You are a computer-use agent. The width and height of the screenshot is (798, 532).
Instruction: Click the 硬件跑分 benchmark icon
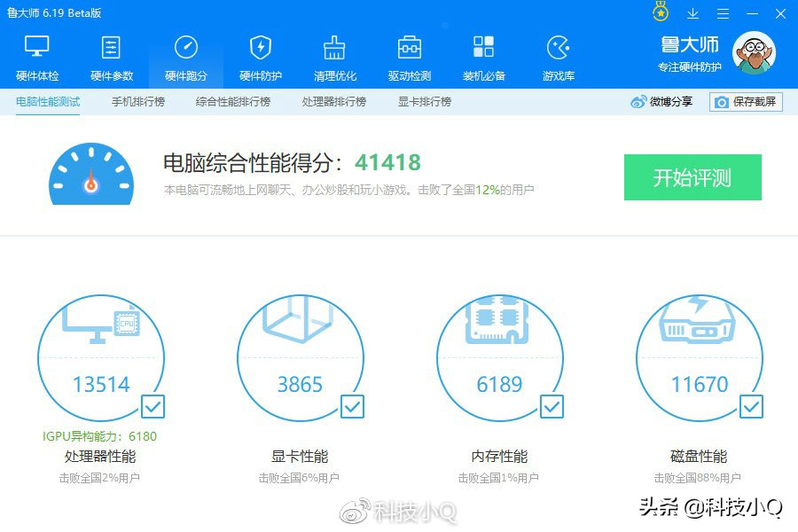(x=185, y=55)
